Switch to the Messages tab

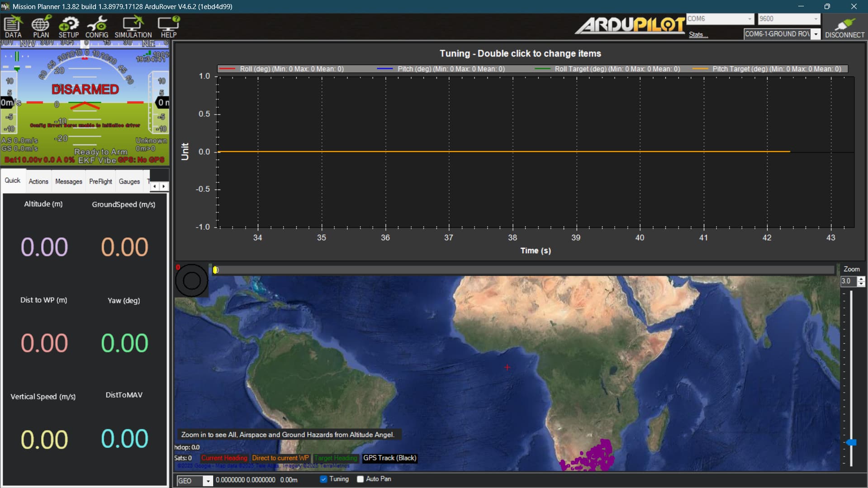point(69,181)
